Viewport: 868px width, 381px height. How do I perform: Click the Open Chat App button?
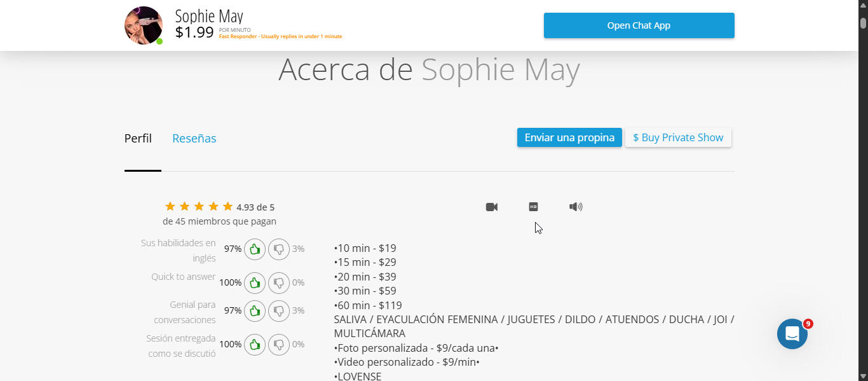coord(639,25)
